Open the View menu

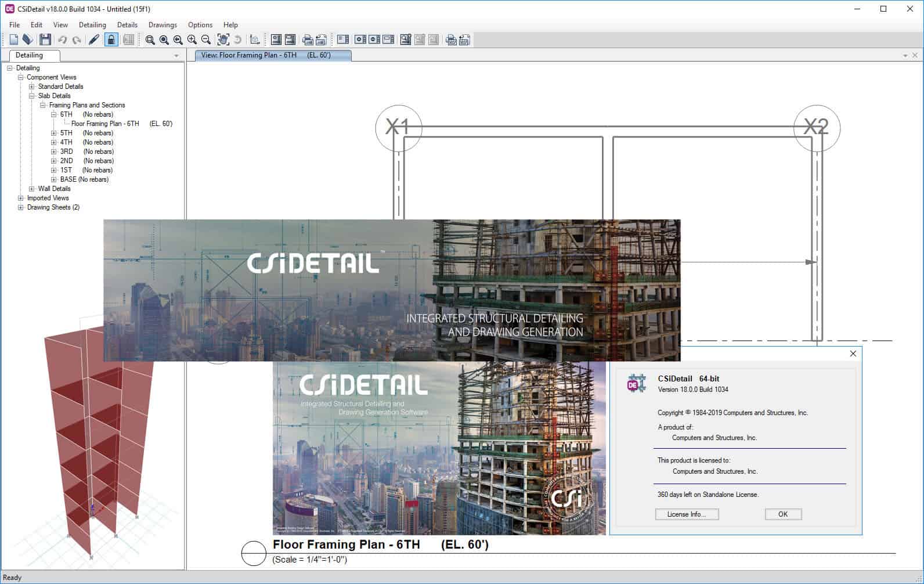coord(60,25)
